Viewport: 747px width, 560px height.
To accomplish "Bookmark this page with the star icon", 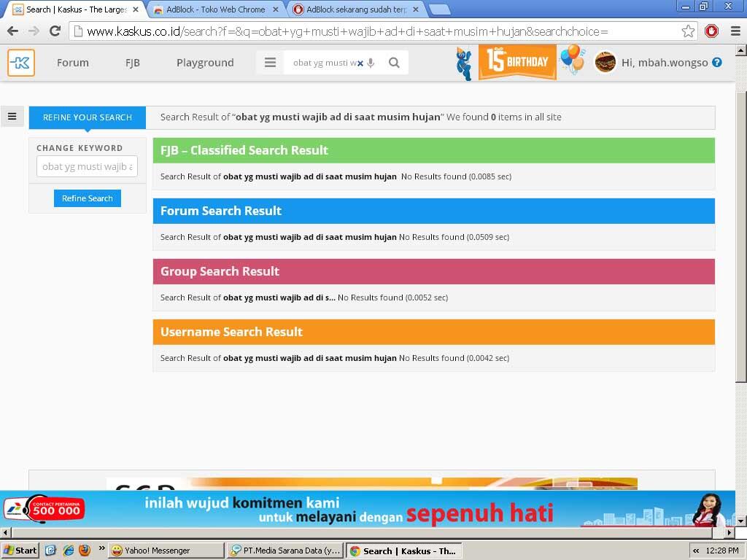I will click(688, 31).
